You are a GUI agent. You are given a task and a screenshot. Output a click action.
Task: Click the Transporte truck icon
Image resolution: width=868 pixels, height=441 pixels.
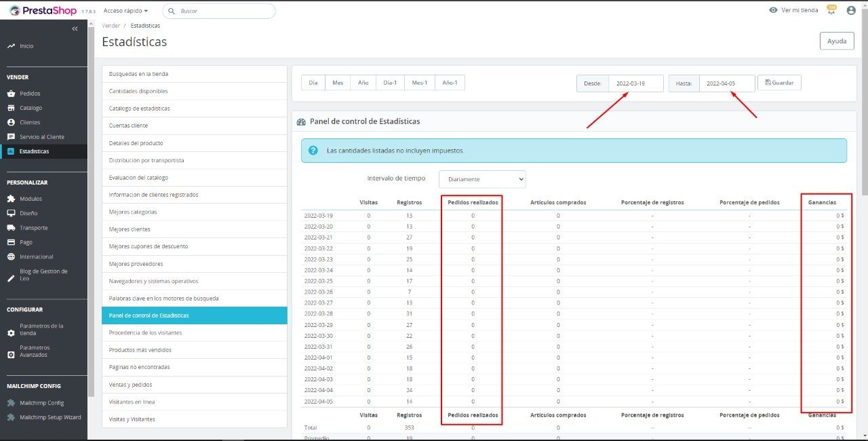point(11,228)
